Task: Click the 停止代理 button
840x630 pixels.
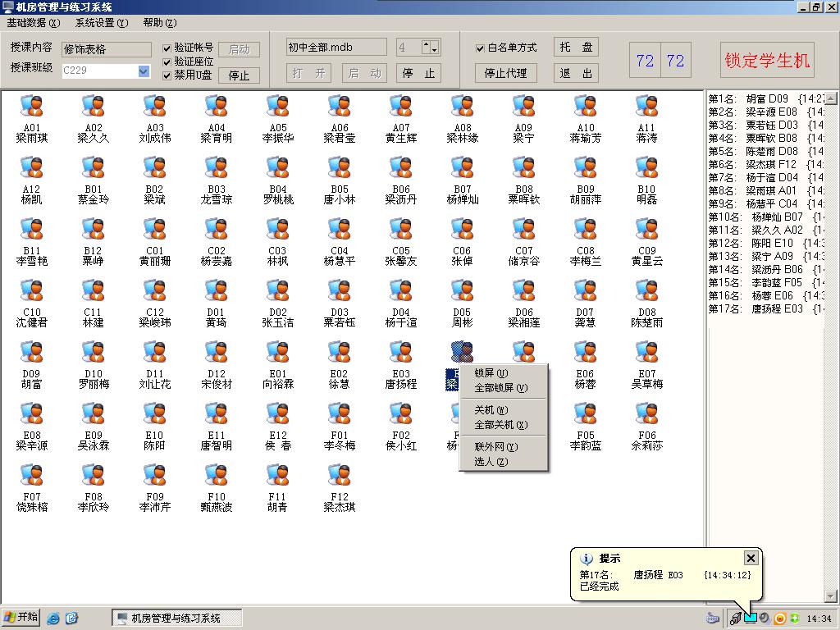Action: pos(505,73)
